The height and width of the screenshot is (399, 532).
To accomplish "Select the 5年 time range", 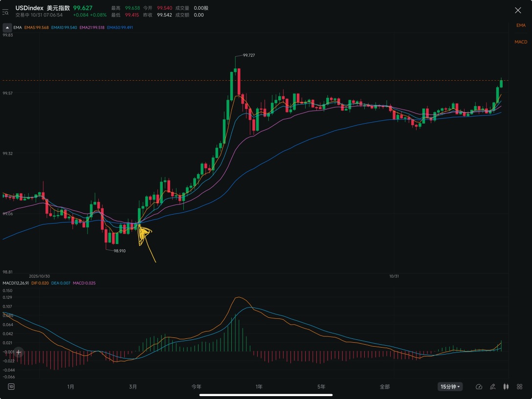I will (x=321, y=387).
